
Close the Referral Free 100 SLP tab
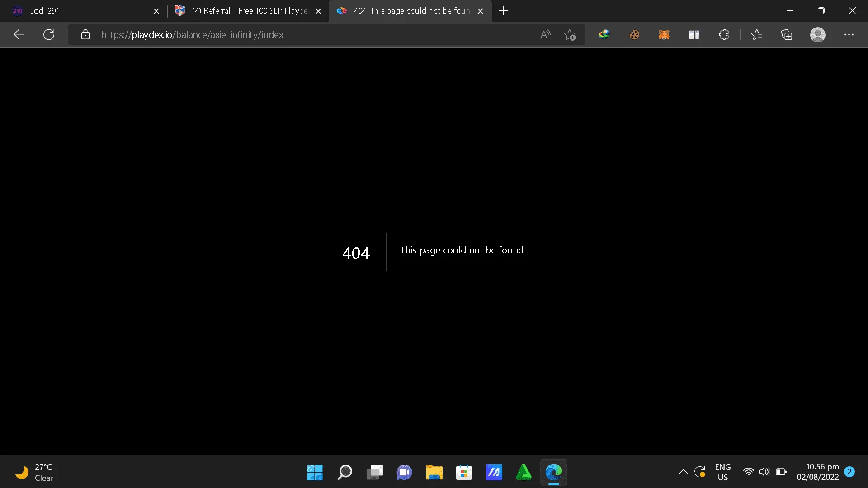318,11
